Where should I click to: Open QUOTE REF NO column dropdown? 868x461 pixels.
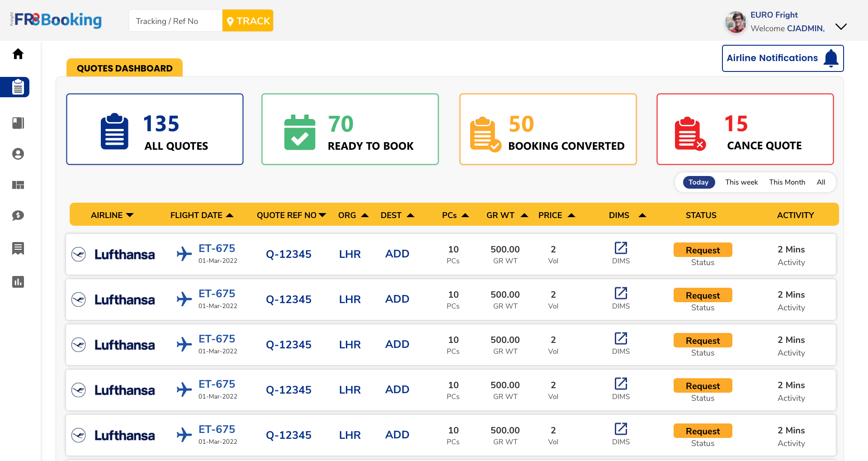(322, 215)
